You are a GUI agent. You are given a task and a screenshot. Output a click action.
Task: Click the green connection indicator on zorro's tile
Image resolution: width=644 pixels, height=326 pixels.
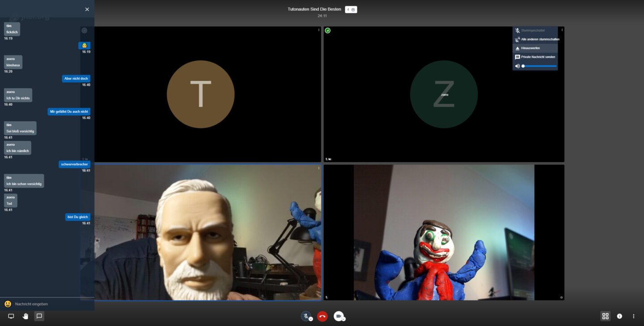coord(328,30)
